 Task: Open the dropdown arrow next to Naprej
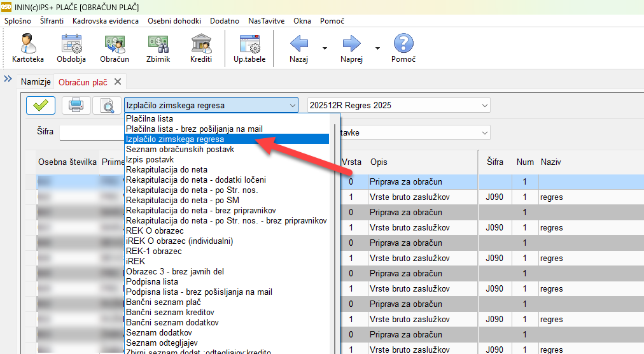pos(377,48)
